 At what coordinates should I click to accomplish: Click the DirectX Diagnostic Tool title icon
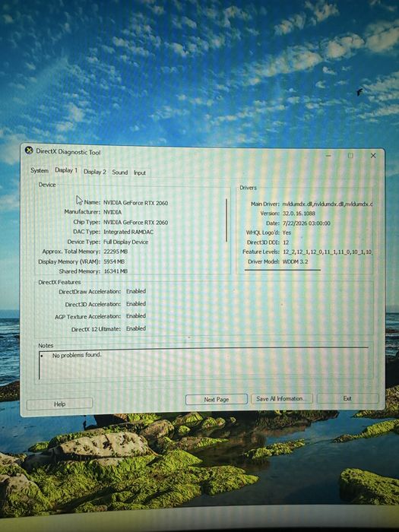point(29,150)
